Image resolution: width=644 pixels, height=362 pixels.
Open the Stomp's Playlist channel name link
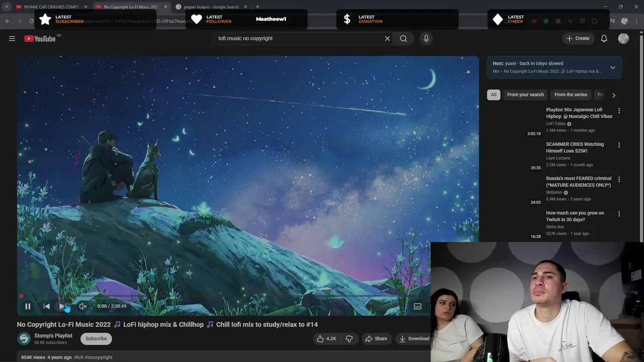click(x=53, y=335)
